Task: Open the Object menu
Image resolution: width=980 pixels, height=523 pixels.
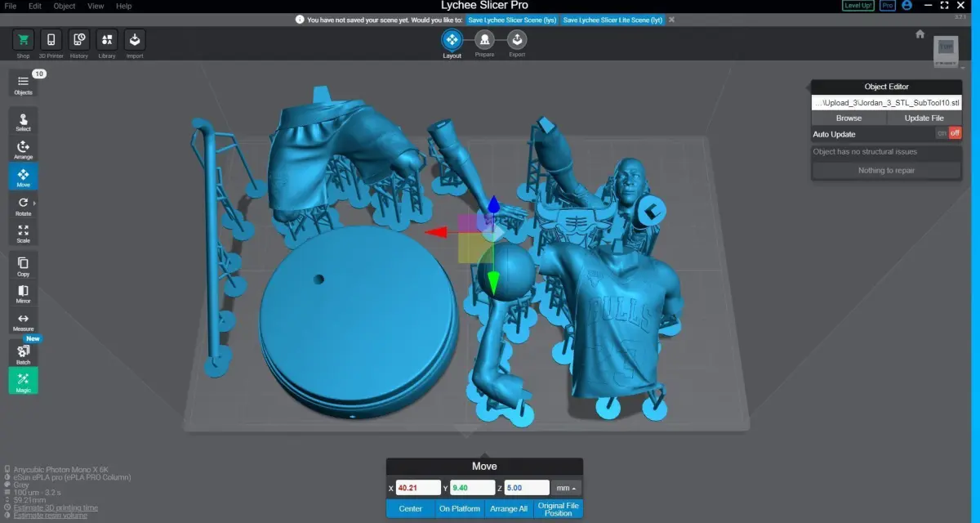Action: (x=65, y=6)
